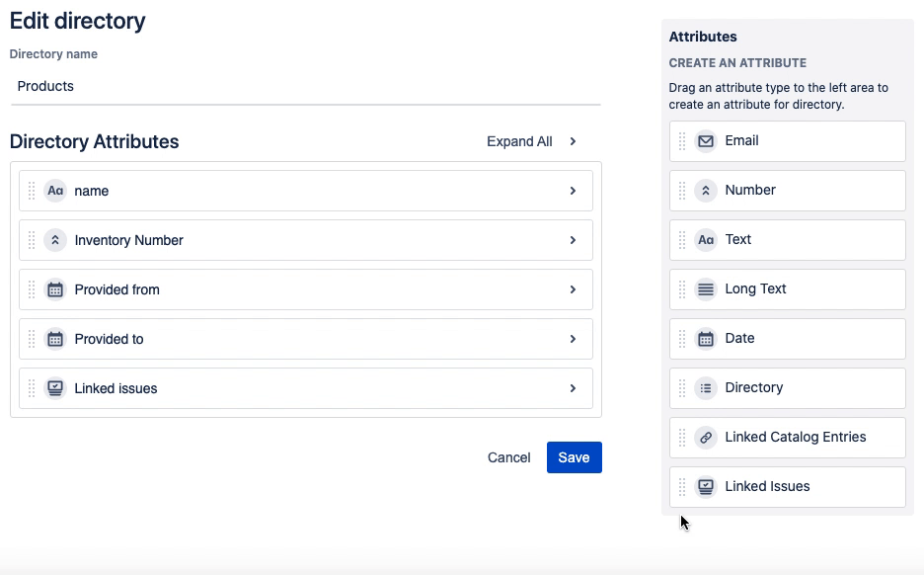Click the Directory name input field
This screenshot has height=575, width=924.
[305, 86]
